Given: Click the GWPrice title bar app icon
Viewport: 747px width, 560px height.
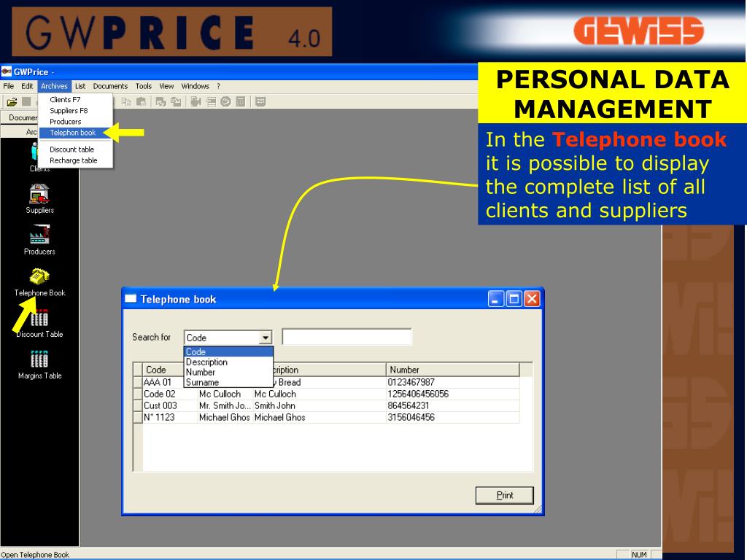Looking at the screenshot, I should pyautogui.click(x=6, y=72).
